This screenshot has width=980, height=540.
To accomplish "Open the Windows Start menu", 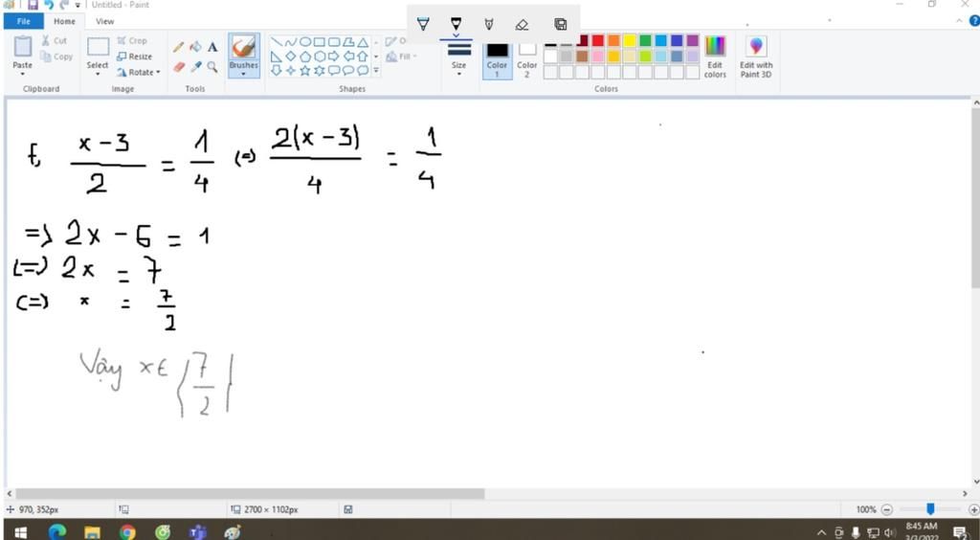I will click(21, 532).
